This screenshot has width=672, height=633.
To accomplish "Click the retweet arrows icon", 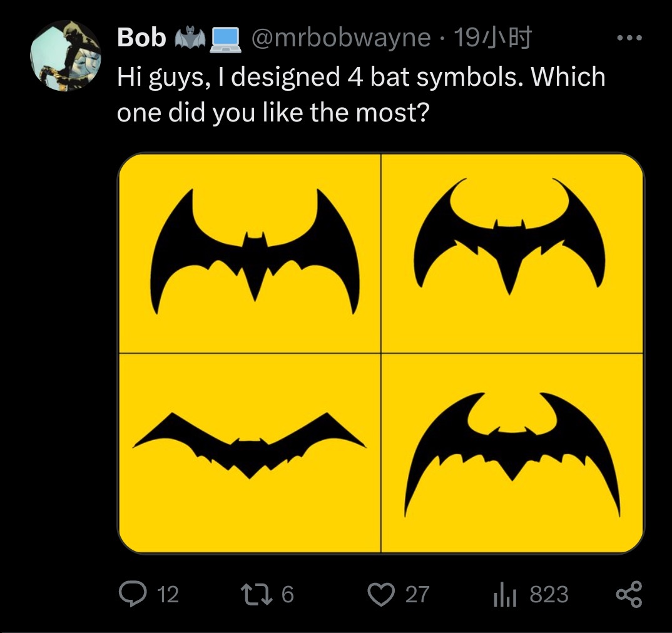I will (257, 594).
